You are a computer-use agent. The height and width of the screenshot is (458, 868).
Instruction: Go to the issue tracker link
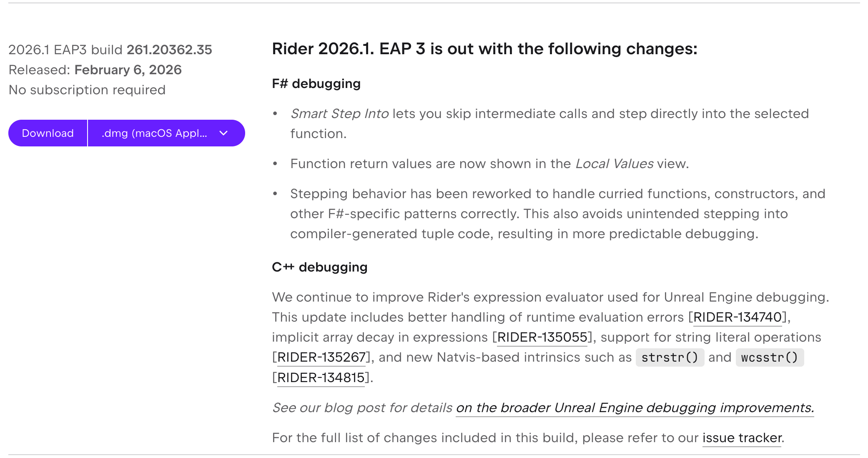(x=742, y=438)
